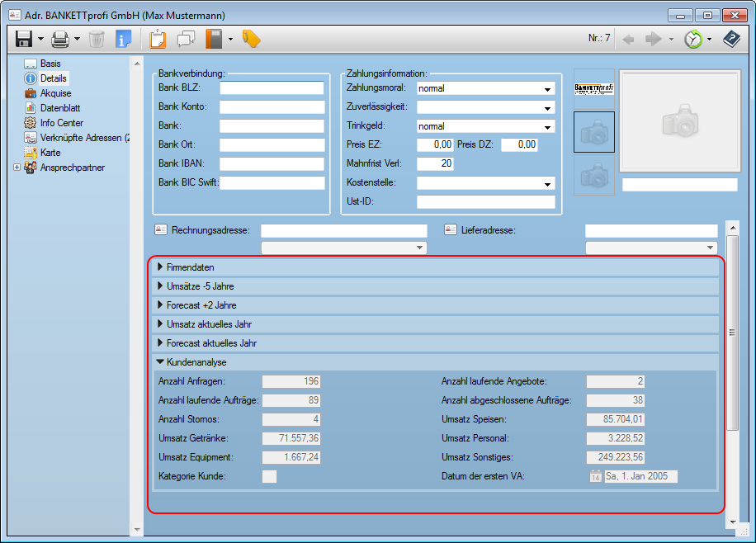
Task: Click the clock history icon
Action: click(693, 39)
